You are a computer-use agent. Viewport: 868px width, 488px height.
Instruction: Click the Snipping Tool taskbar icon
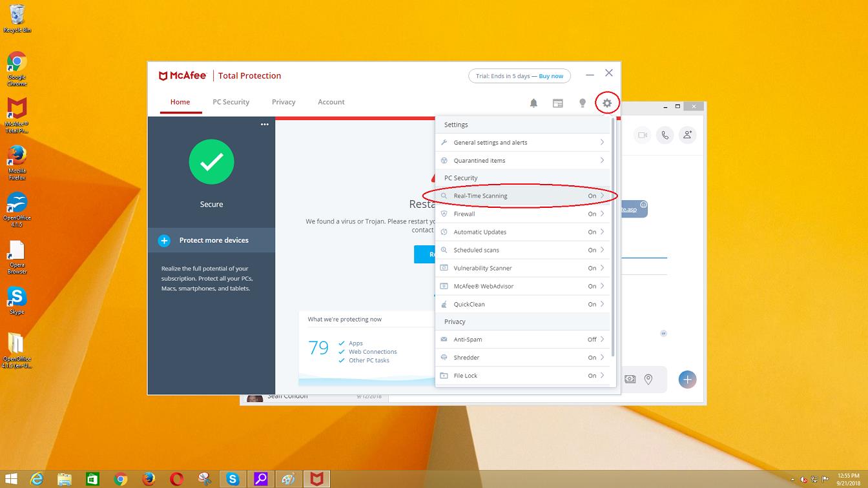coord(205,479)
